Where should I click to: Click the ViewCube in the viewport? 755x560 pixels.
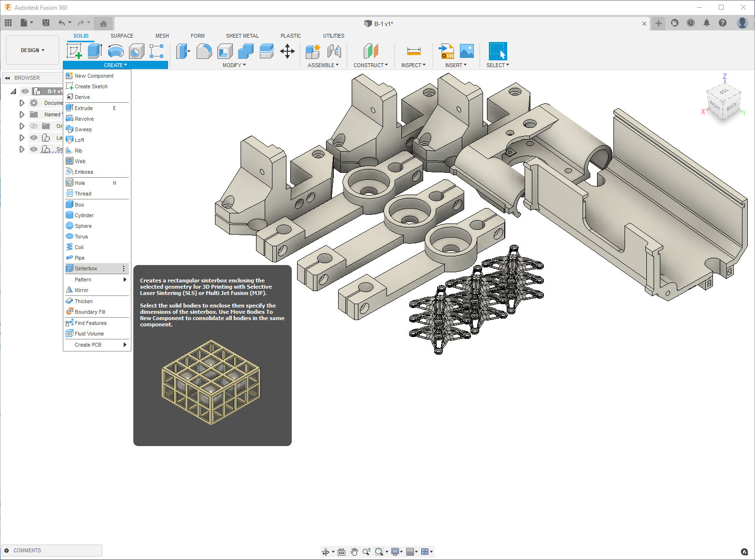coord(724,102)
